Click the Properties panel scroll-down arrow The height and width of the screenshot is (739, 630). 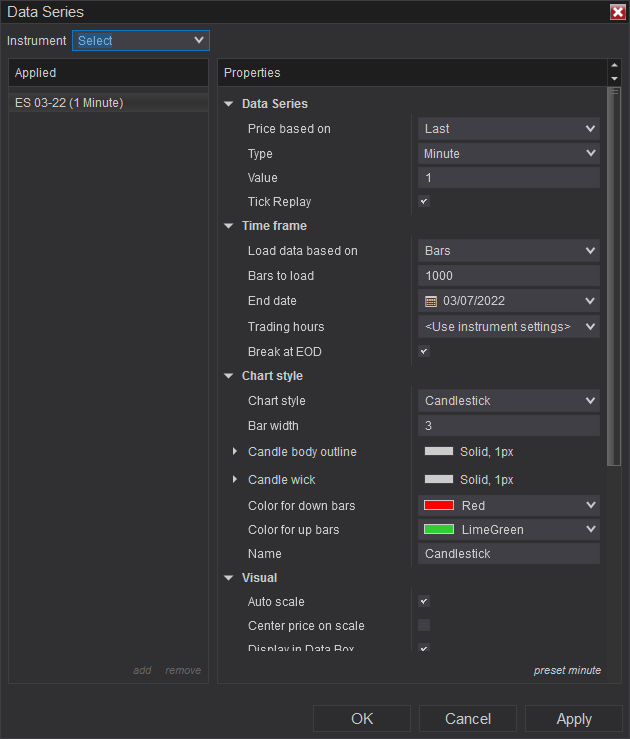pos(614,78)
